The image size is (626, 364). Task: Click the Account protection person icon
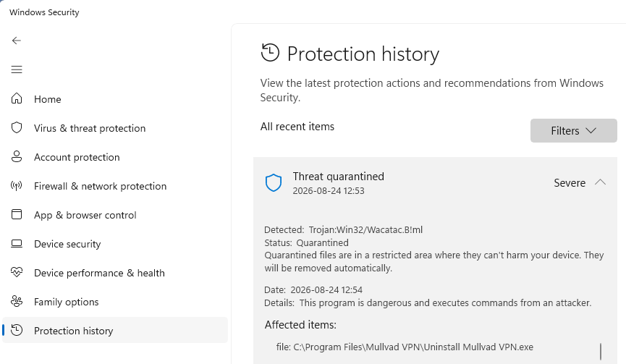coord(17,157)
